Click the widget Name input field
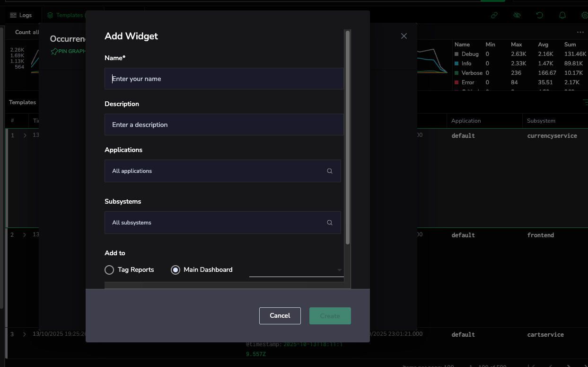588x367 pixels. 224,79
